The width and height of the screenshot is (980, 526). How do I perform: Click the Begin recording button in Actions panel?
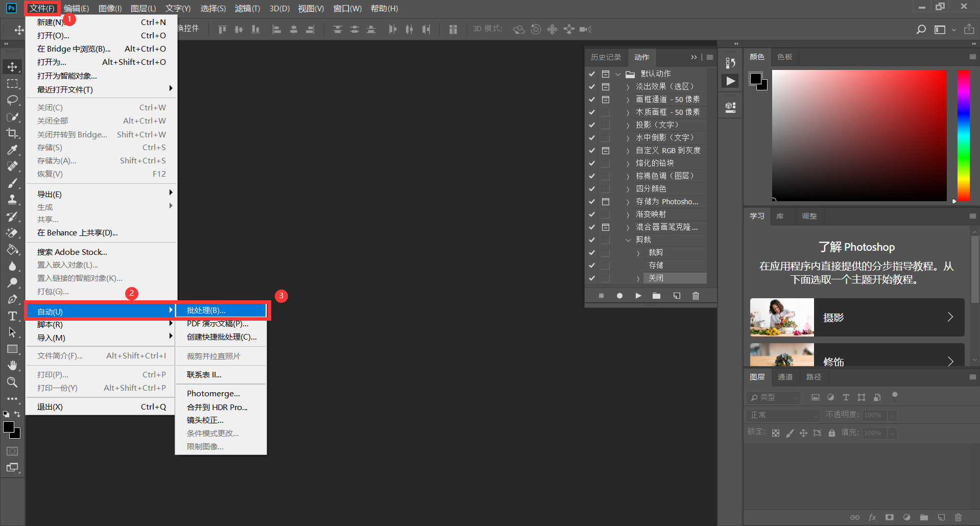(x=619, y=296)
